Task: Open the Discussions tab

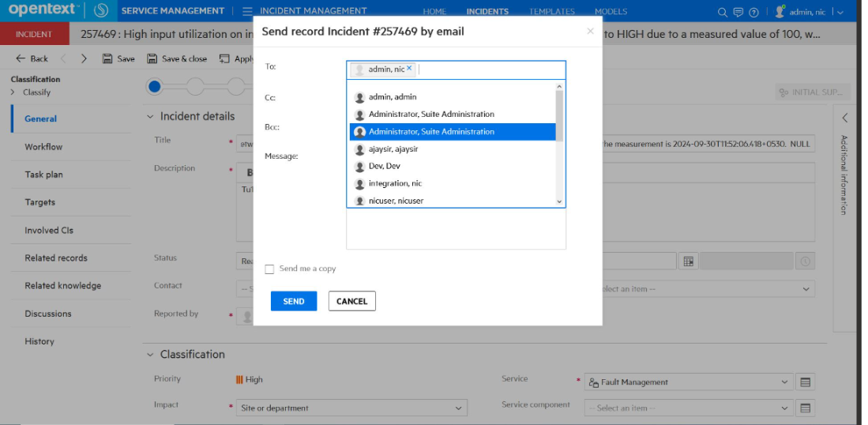Action: (x=71, y=314)
